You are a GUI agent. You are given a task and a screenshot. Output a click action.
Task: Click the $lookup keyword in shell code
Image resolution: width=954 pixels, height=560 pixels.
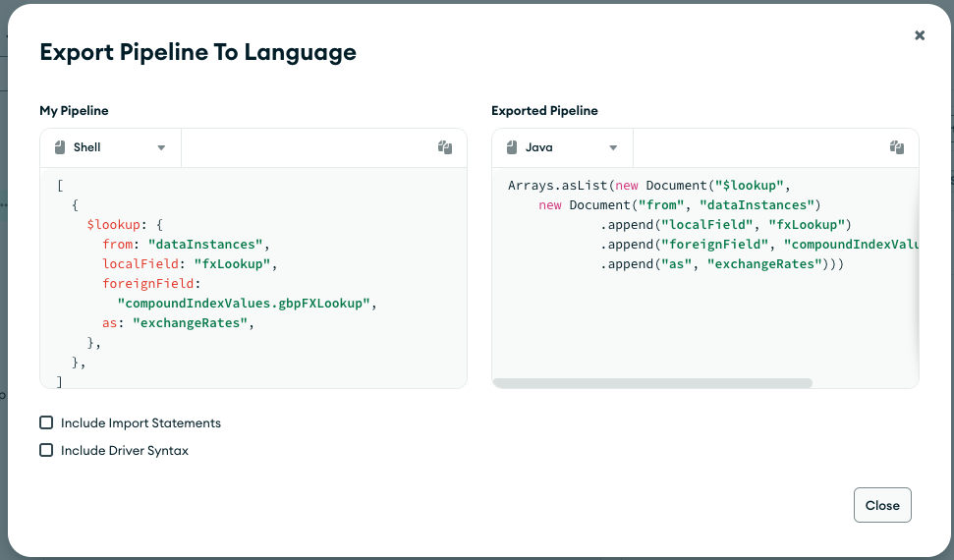coord(116,224)
